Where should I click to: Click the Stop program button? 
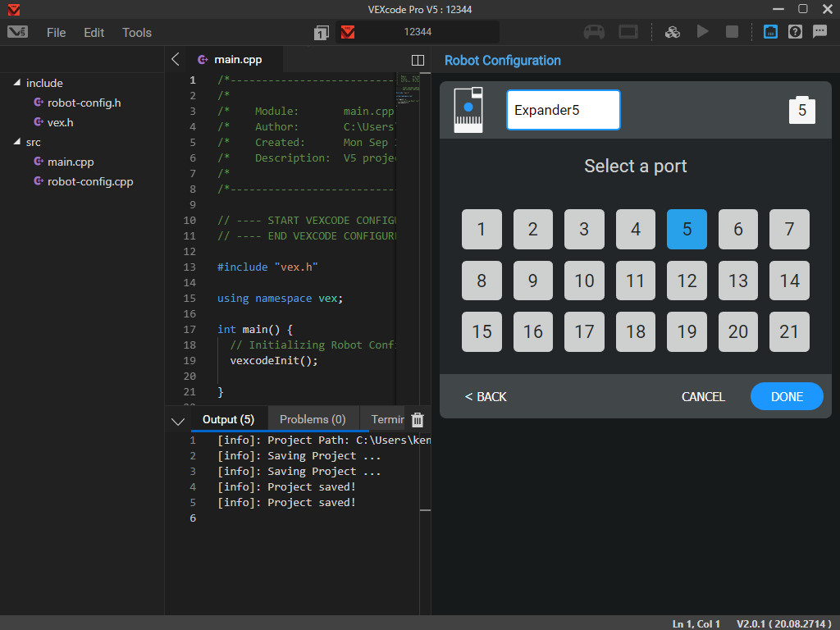point(732,32)
